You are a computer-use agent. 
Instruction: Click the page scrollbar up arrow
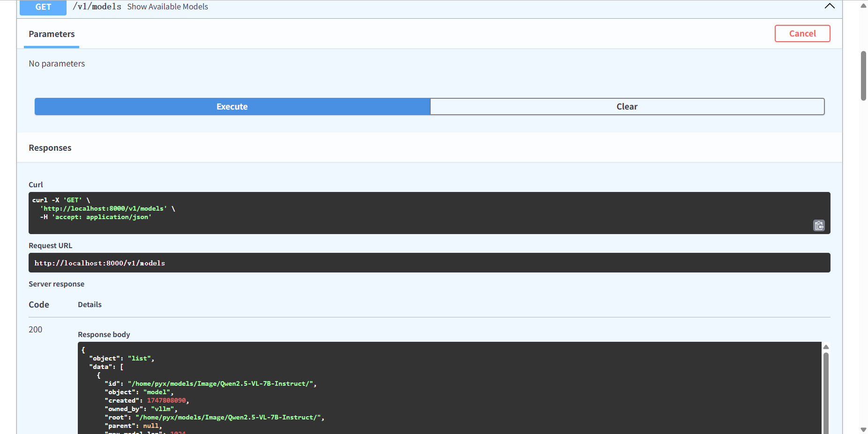(x=863, y=6)
